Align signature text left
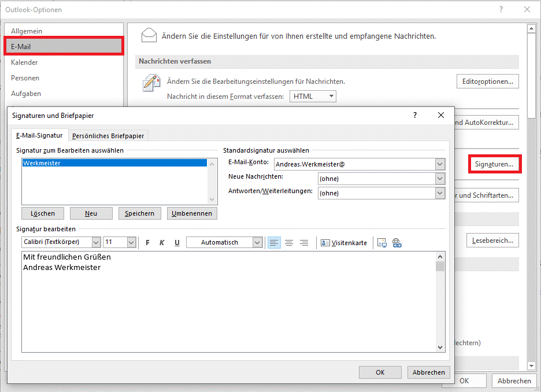This screenshot has width=541, height=392. click(274, 243)
